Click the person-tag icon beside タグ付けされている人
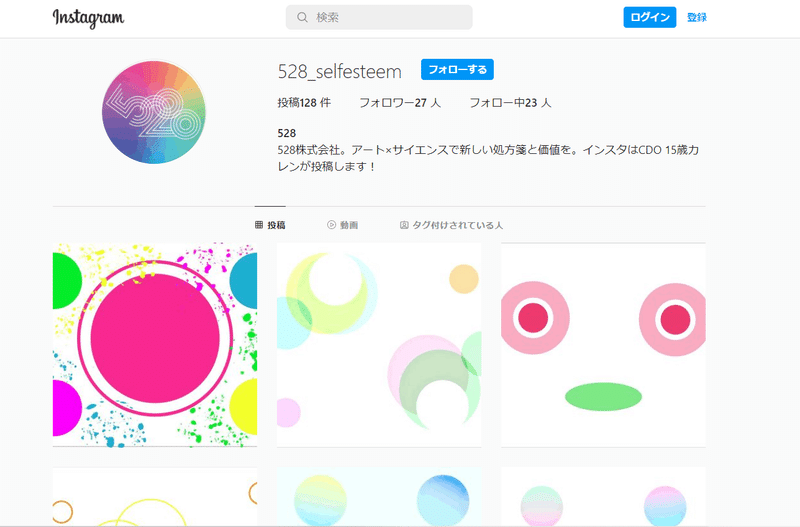The image size is (800, 527). [404, 225]
